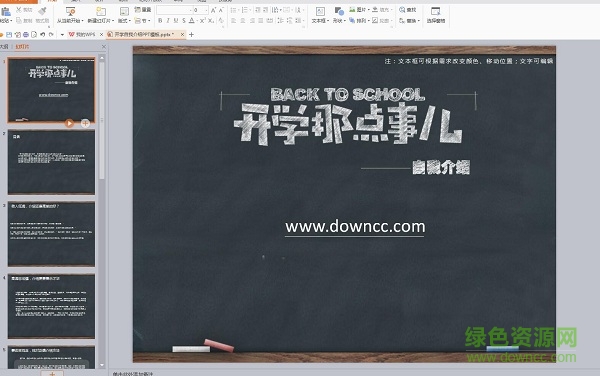600x376 pixels.
Task: Expand the Text Box dropdown arrow
Action: point(328,21)
